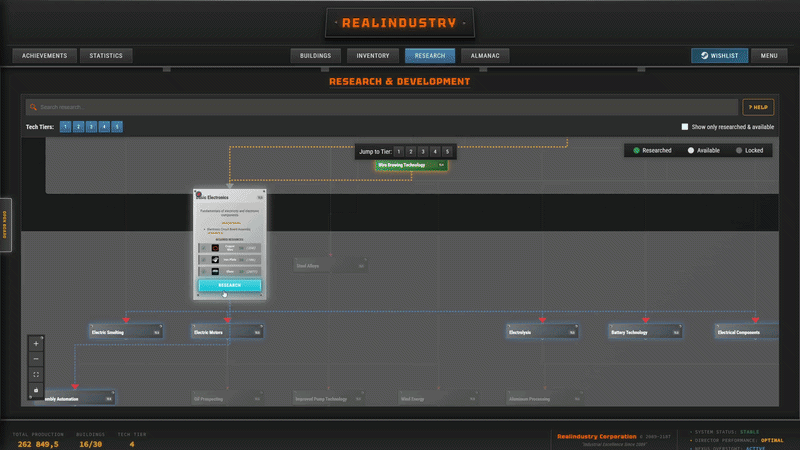Click the search magnifier icon
The image size is (800, 450).
click(x=33, y=107)
